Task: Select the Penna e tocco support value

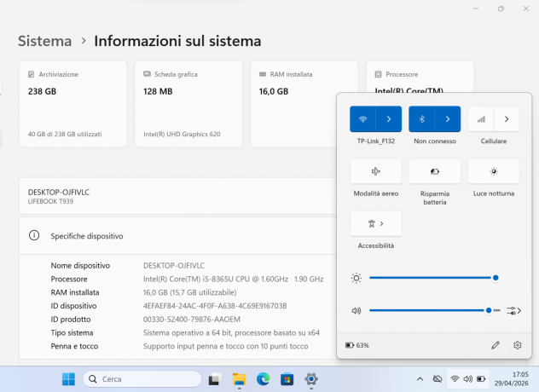Action: pos(225,346)
